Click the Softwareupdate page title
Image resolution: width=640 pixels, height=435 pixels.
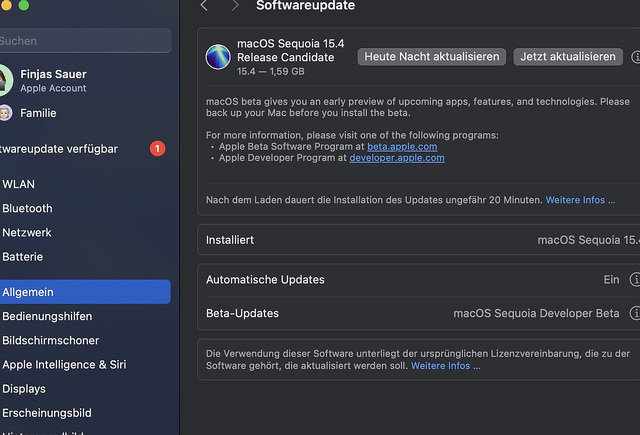click(x=306, y=6)
